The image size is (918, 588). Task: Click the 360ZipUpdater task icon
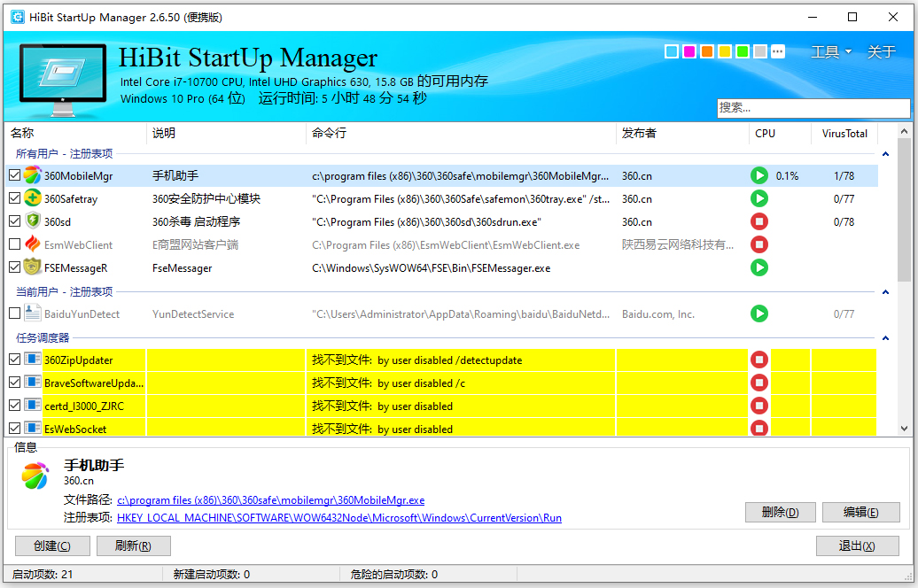coord(33,360)
